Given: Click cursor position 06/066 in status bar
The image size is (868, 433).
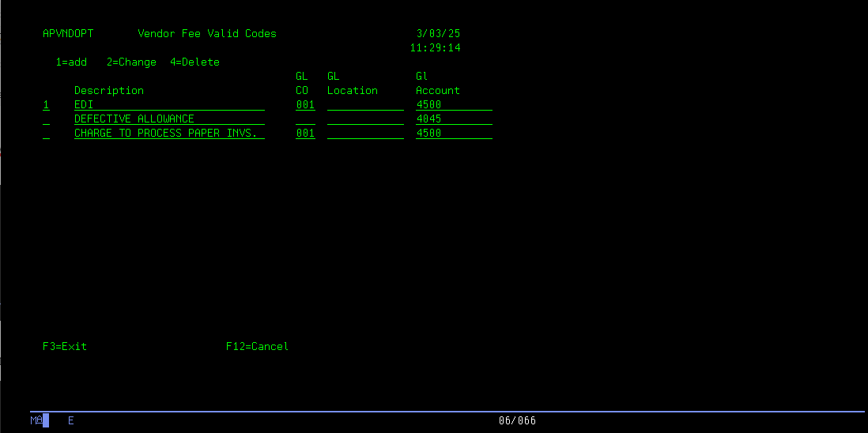Looking at the screenshot, I should 517,420.
